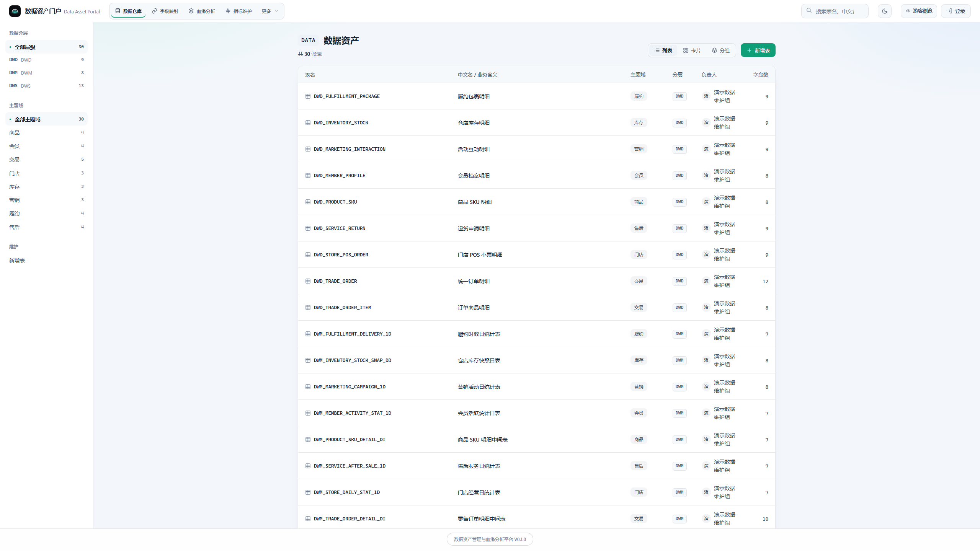
Task: Open the 字段映射 tab
Action: tap(165, 11)
